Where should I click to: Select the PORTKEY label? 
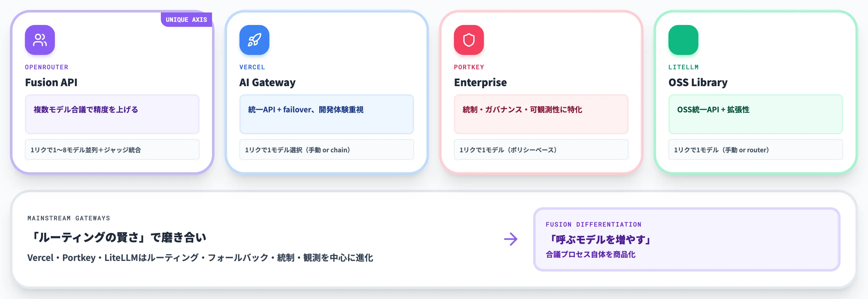(469, 67)
